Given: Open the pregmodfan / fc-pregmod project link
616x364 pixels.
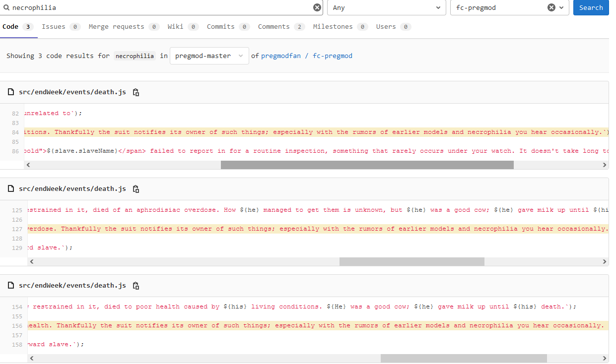Looking at the screenshot, I should pyautogui.click(x=307, y=56).
